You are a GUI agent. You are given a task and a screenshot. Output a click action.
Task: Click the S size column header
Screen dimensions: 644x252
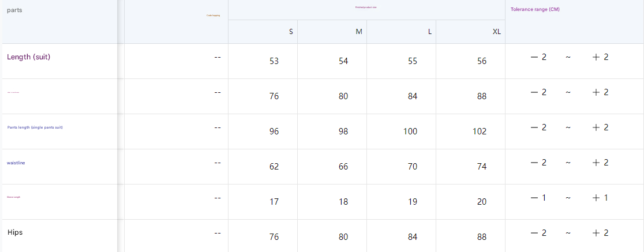click(x=291, y=32)
